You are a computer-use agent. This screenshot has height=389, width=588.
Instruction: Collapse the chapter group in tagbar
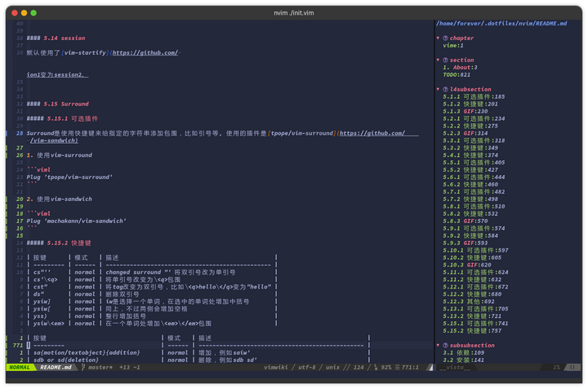coord(438,38)
